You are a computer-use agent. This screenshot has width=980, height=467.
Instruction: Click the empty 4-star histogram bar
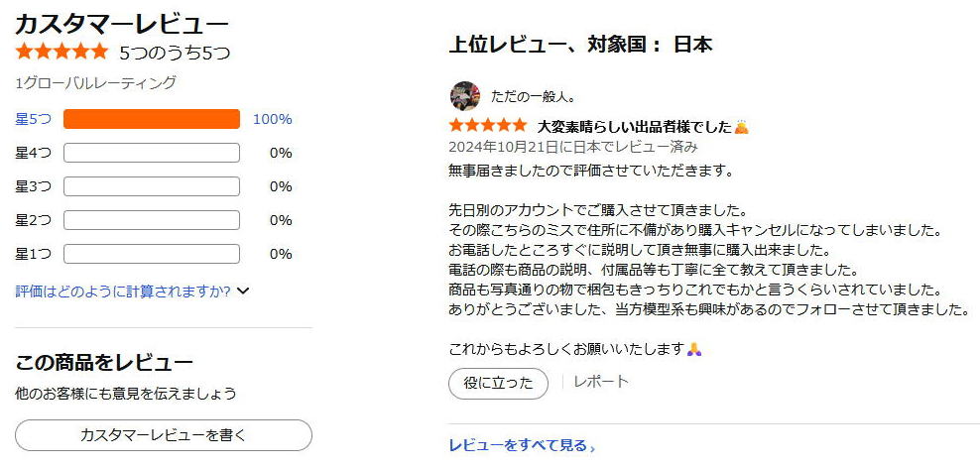[152, 153]
